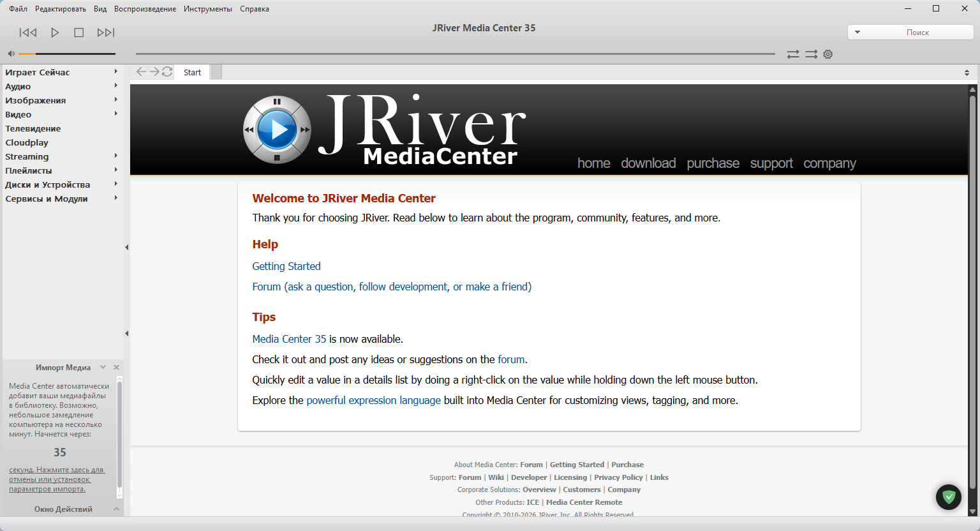Reload the Start page with refresh icon
The height and width of the screenshot is (531, 980).
167,72
